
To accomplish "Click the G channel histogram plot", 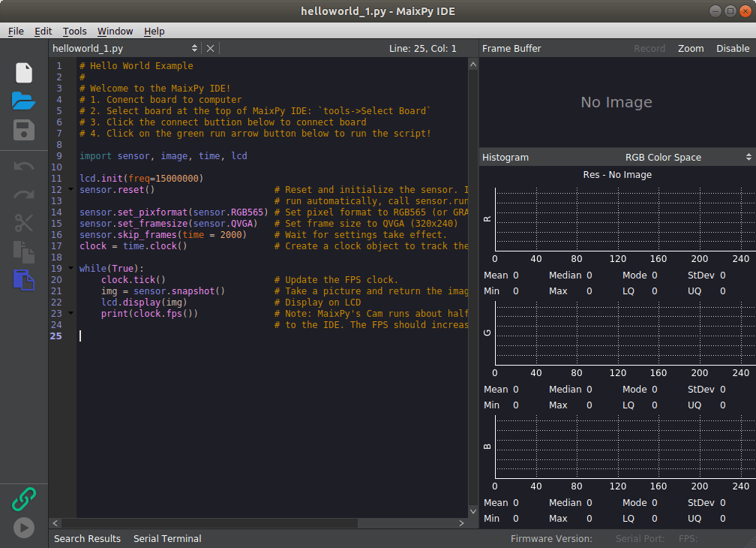I will pyautogui.click(x=625, y=333).
